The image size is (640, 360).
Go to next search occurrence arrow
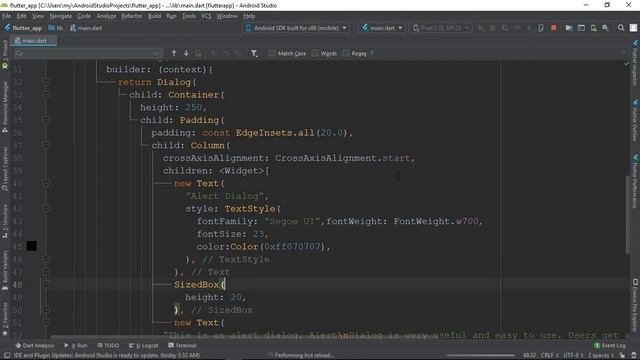point(186,53)
